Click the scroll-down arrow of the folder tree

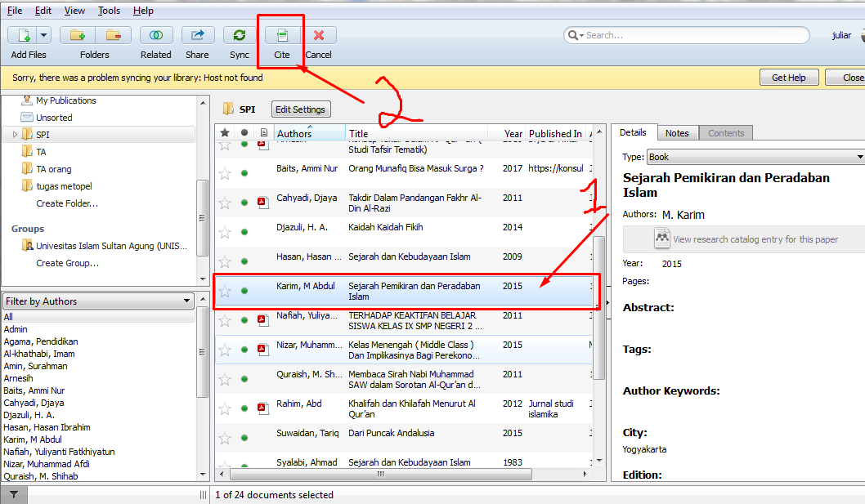point(203,279)
